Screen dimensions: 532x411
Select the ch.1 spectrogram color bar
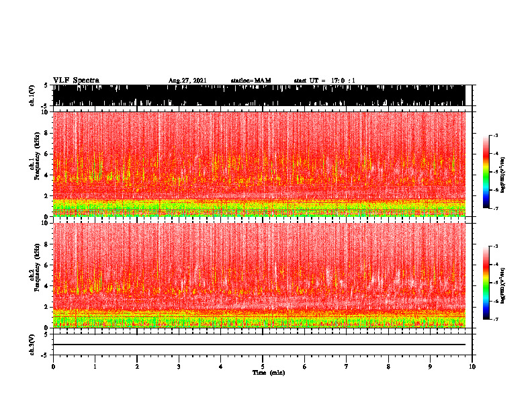[486, 172]
